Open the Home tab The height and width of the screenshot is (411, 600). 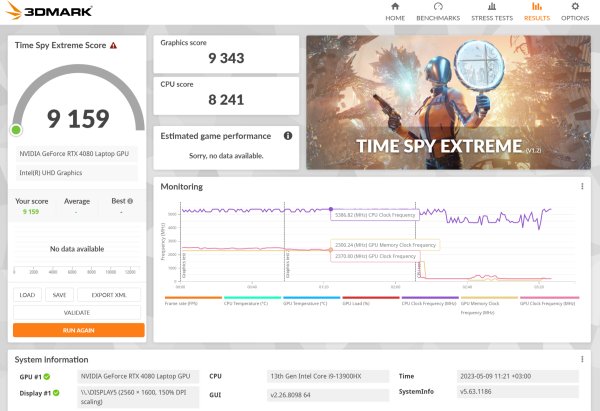click(395, 11)
